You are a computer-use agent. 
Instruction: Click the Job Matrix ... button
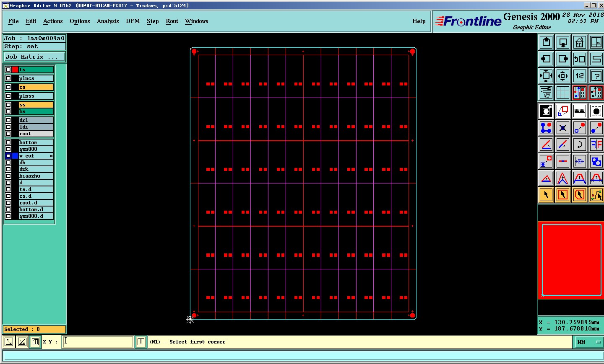click(34, 57)
